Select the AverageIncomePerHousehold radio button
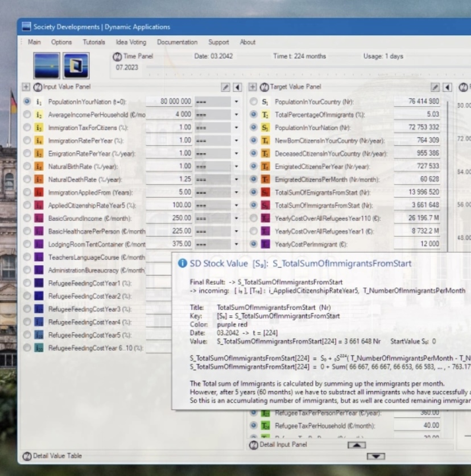Viewport: 471px width, 476px height. (27, 114)
